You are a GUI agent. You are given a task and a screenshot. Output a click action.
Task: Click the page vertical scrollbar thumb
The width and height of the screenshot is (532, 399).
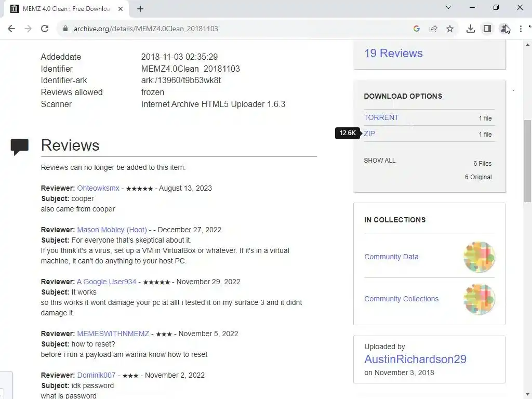(x=528, y=161)
